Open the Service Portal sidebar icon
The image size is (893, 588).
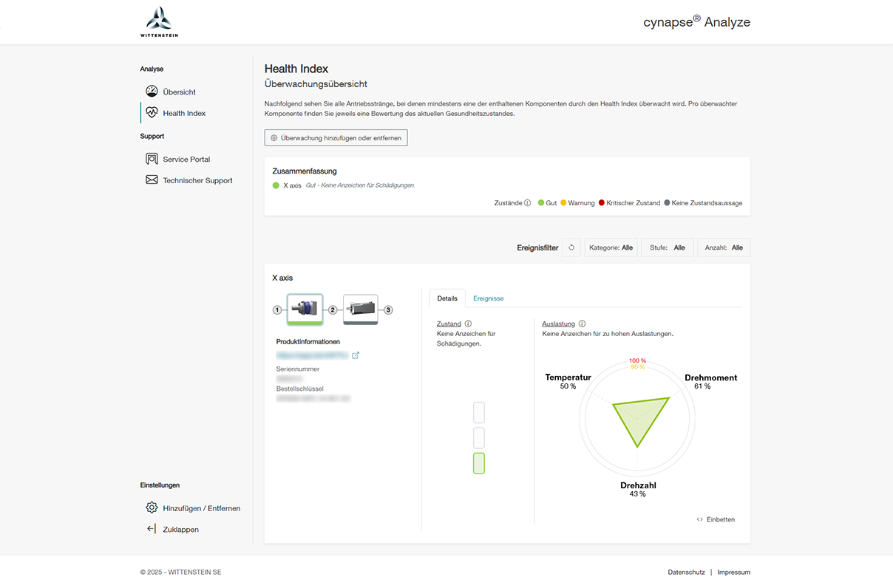point(152,159)
